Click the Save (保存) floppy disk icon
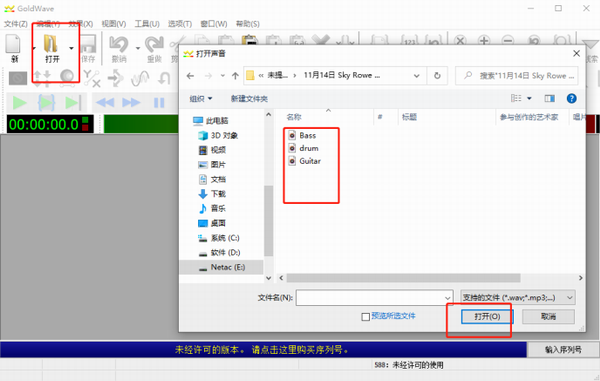Image resolution: width=600 pixels, height=381 pixels. coord(88,44)
